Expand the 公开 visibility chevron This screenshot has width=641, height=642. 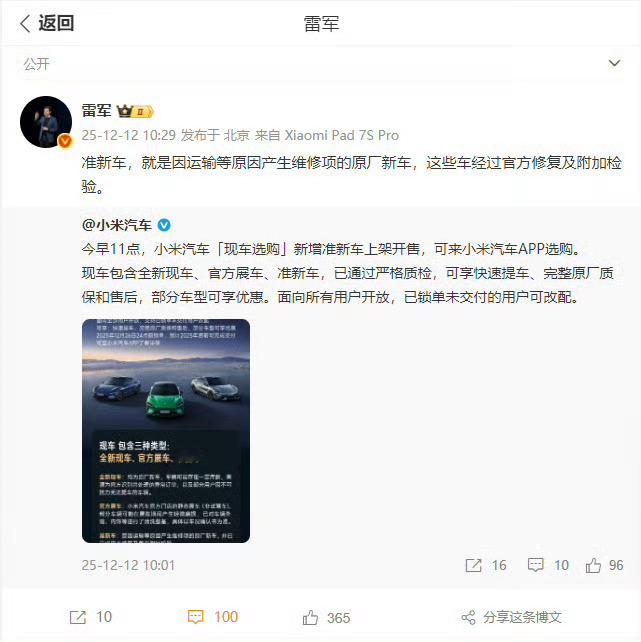pos(614,63)
